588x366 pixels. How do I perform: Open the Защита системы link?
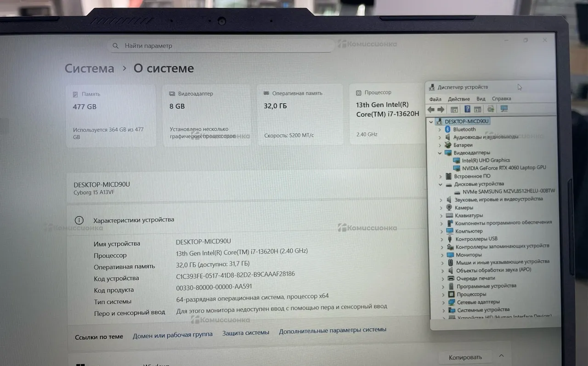246,333
